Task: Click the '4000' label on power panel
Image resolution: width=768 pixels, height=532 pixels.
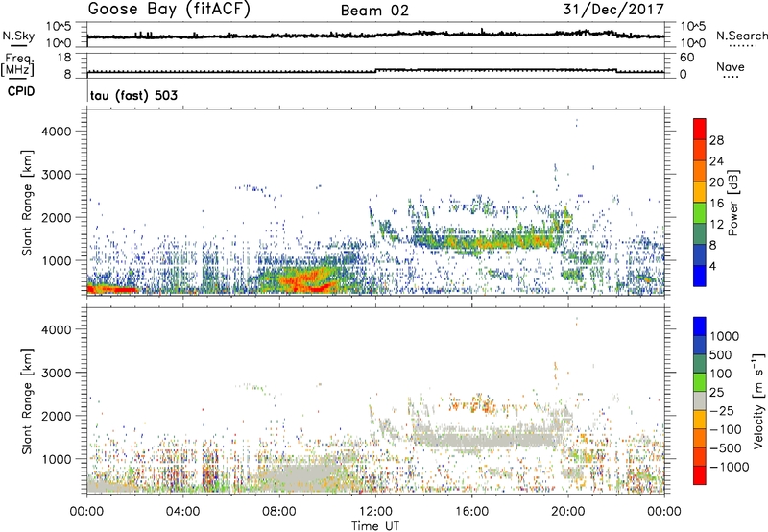Action: (57, 132)
